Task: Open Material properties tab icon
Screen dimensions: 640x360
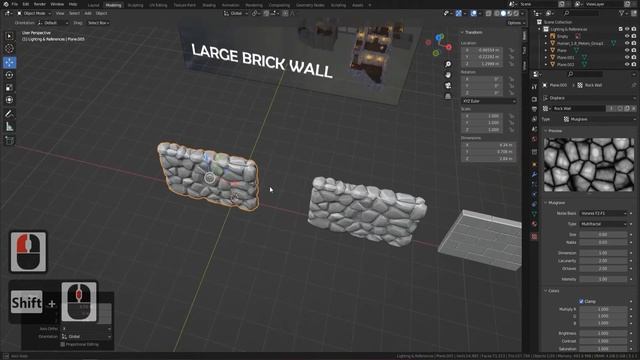Action: pyautogui.click(x=534, y=224)
